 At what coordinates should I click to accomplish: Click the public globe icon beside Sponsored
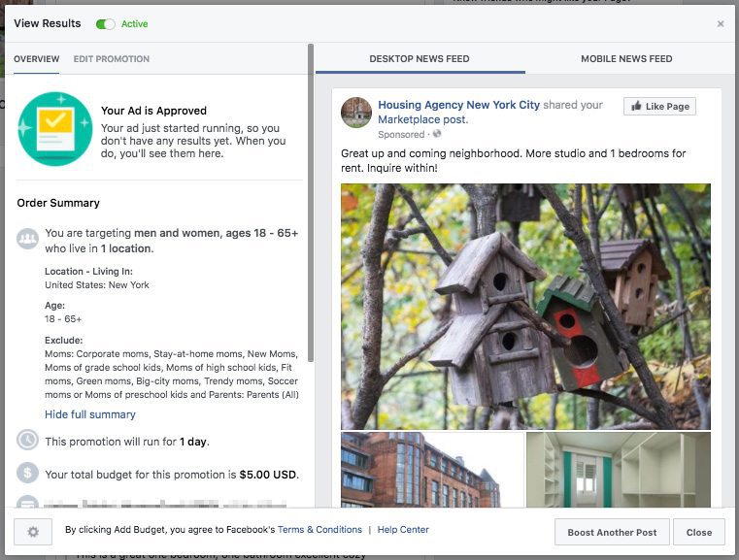(437, 134)
